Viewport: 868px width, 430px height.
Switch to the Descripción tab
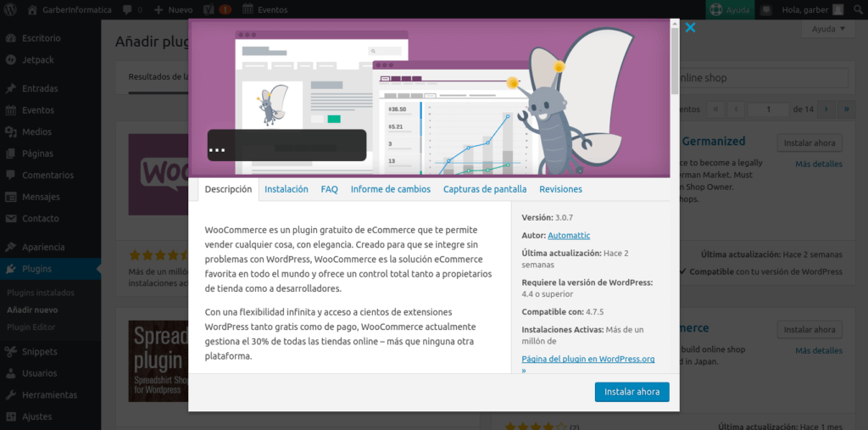point(228,189)
